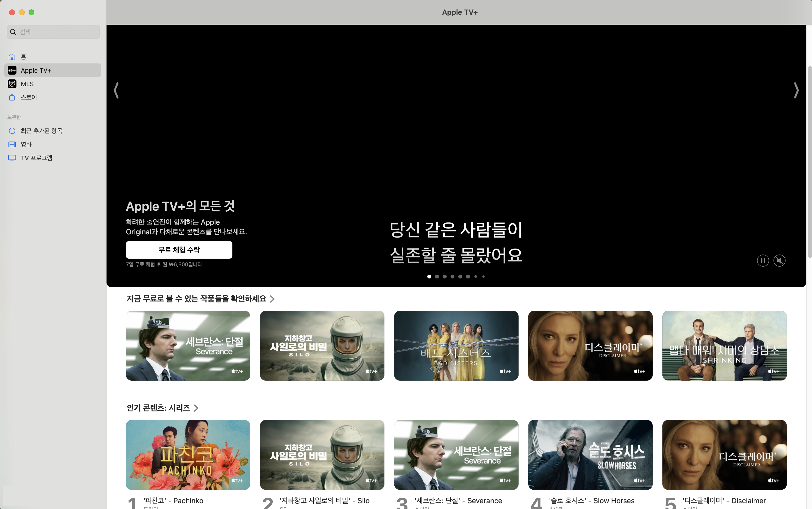The image size is (812, 509).
Task: Click the magnifier icon in the search field
Action: [x=13, y=32]
